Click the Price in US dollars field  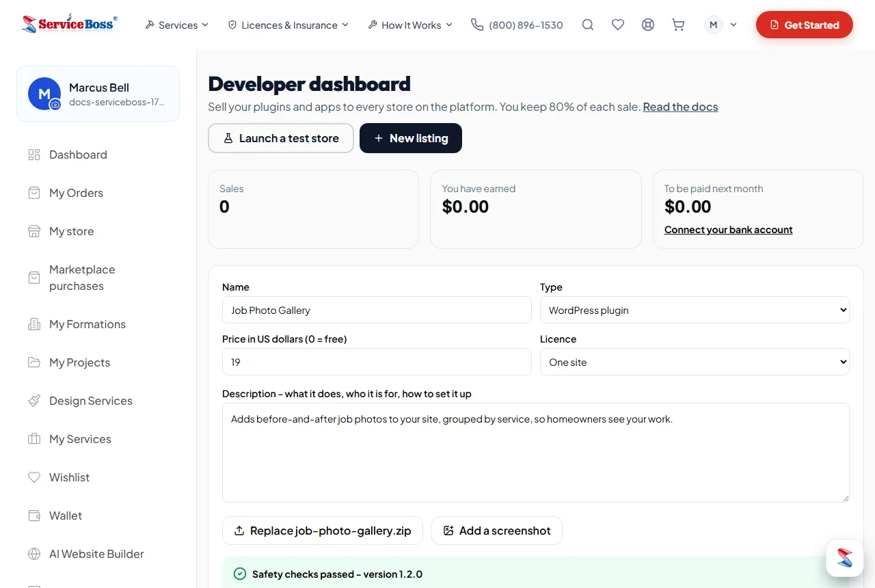coord(377,362)
